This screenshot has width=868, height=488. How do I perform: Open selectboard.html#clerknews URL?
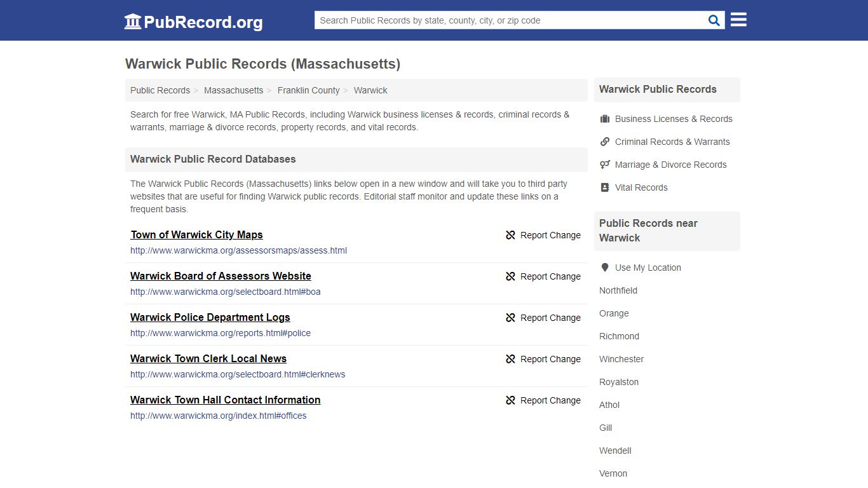(238, 374)
